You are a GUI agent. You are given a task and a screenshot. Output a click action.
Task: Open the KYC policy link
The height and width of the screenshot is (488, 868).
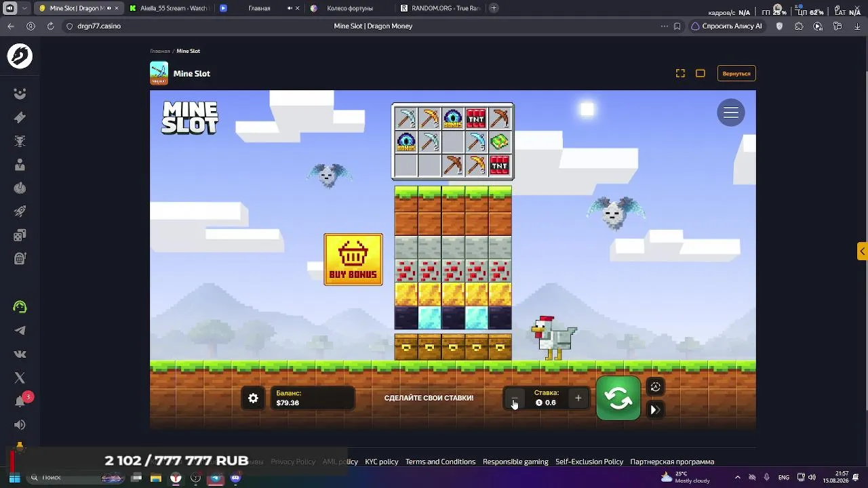[382, 462]
